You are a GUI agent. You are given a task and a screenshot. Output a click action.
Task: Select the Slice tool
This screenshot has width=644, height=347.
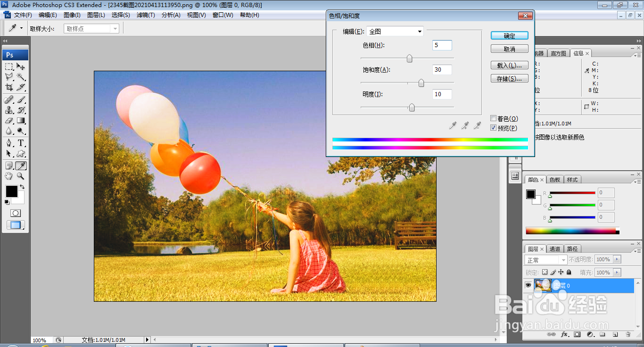21,87
